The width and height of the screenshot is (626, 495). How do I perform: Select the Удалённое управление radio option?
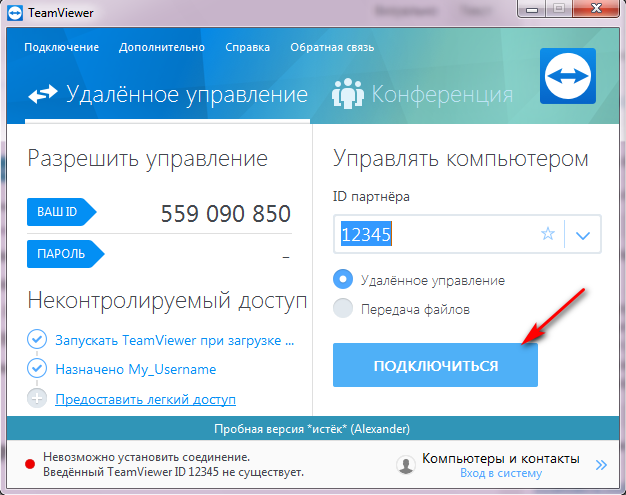[343, 279]
